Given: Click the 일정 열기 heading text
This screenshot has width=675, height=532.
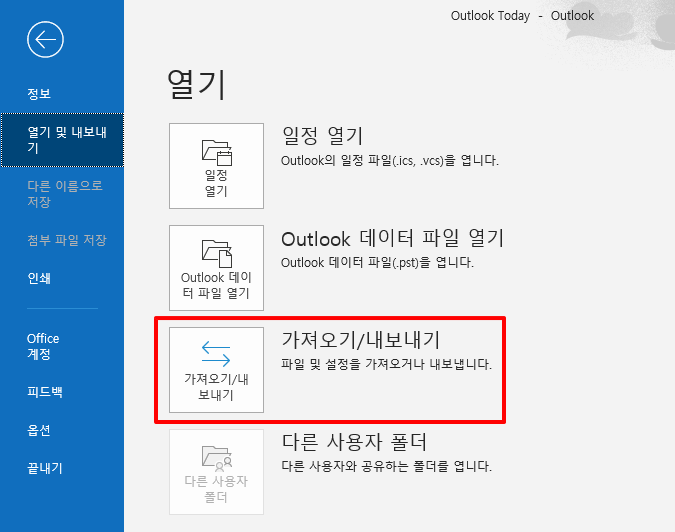Looking at the screenshot, I should point(322,136).
